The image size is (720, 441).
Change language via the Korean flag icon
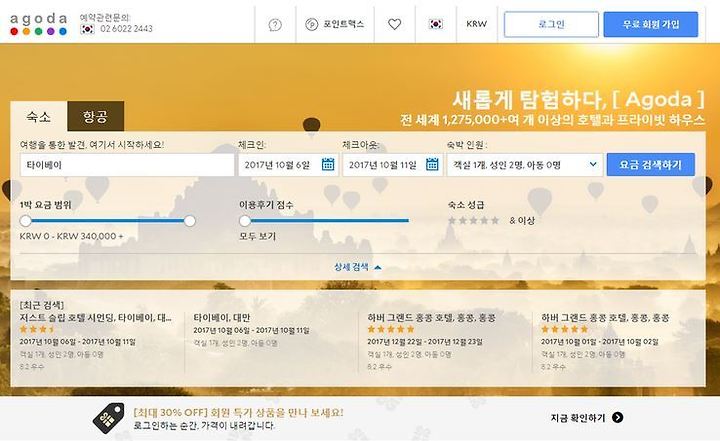coord(436,24)
